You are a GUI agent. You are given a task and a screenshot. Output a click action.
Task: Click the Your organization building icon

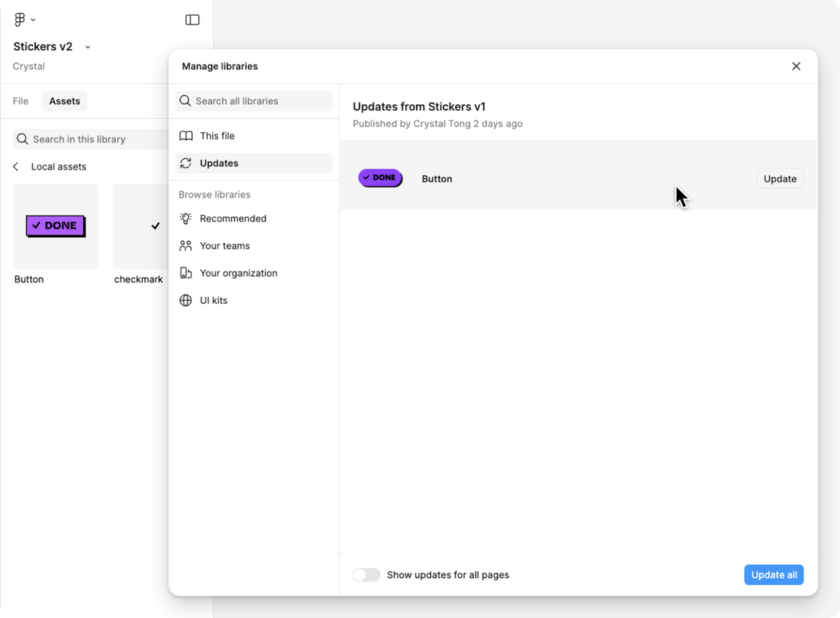(186, 273)
